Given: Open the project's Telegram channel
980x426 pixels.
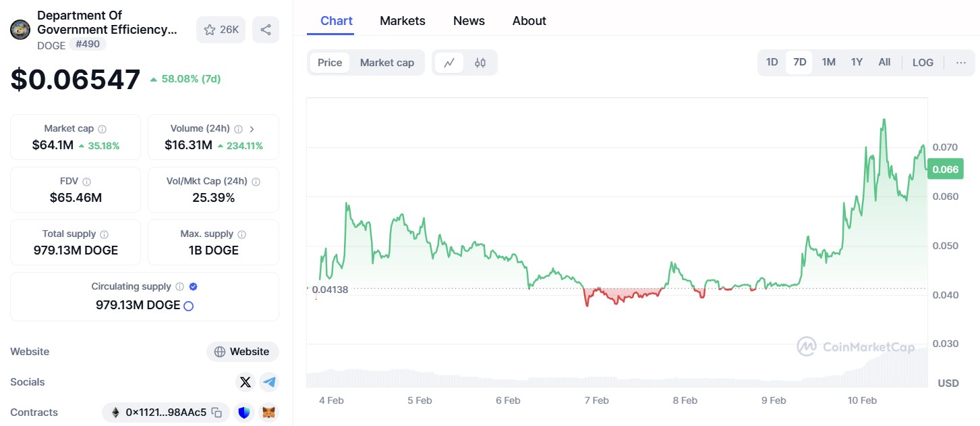Looking at the screenshot, I should tap(269, 381).
